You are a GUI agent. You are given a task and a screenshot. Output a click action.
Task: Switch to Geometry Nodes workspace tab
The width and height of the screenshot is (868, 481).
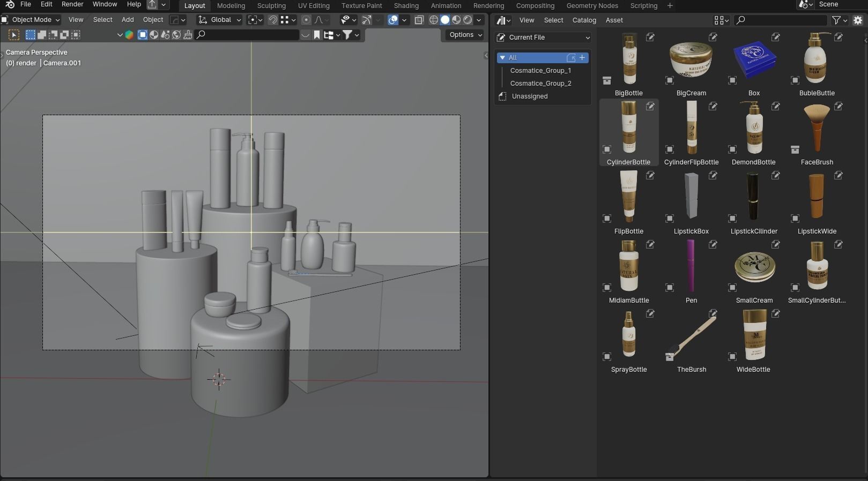[x=592, y=5]
